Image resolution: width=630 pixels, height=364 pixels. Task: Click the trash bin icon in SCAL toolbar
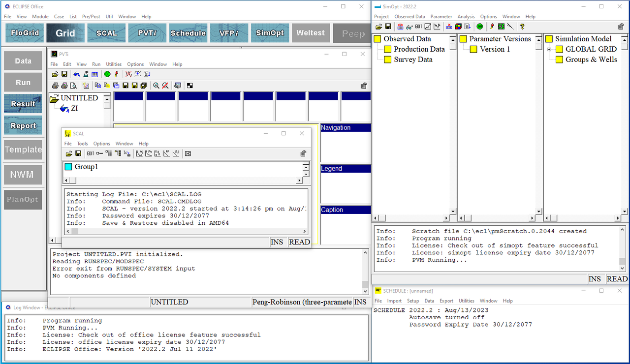point(303,153)
